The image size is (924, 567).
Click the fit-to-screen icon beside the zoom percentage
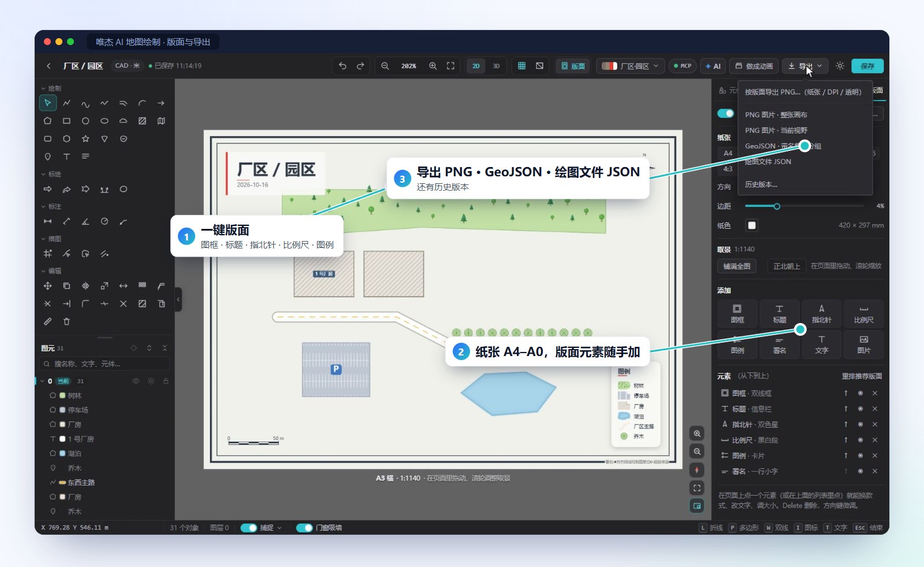pos(450,66)
